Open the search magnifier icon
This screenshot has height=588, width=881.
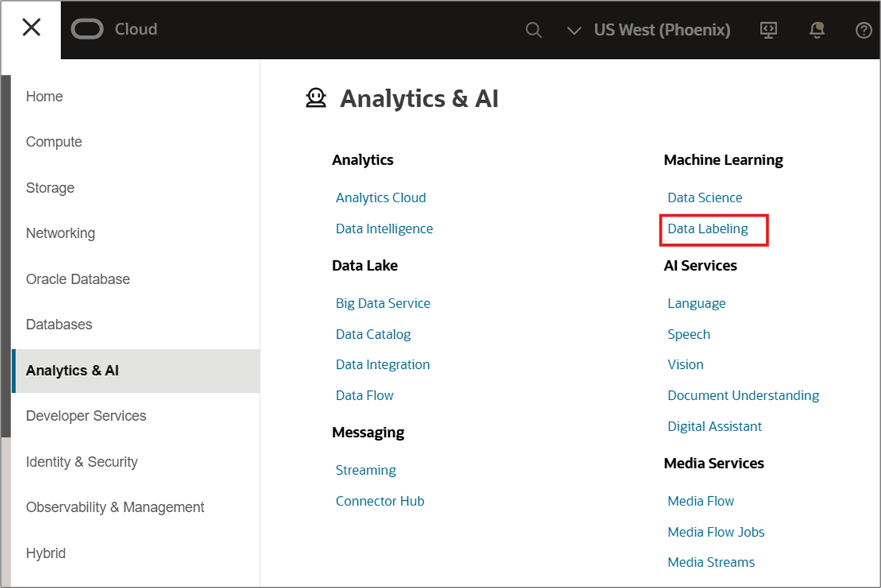coord(534,30)
